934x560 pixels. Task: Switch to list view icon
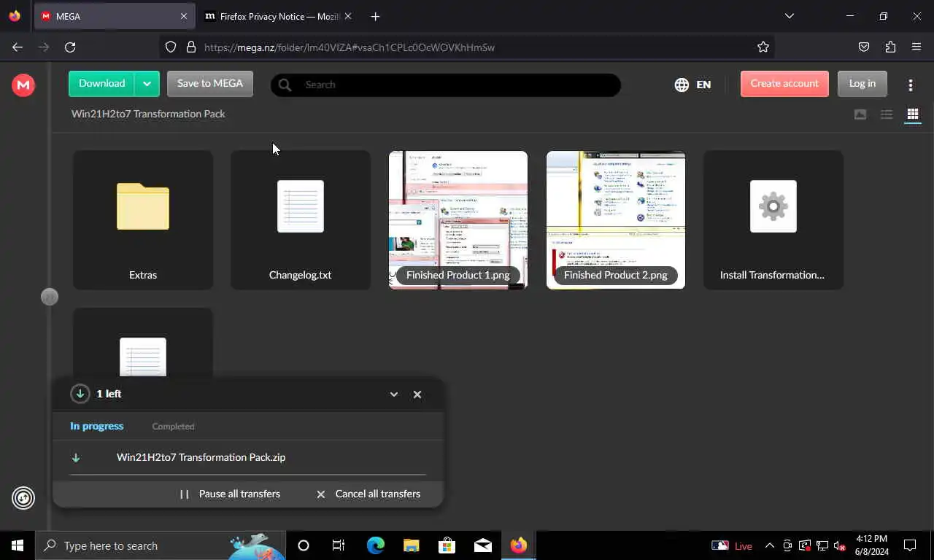coord(887,114)
